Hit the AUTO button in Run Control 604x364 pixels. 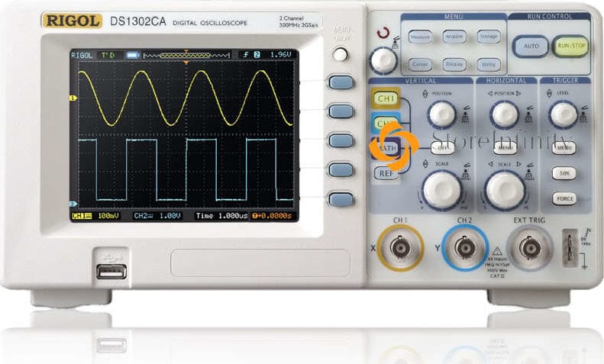click(x=531, y=47)
